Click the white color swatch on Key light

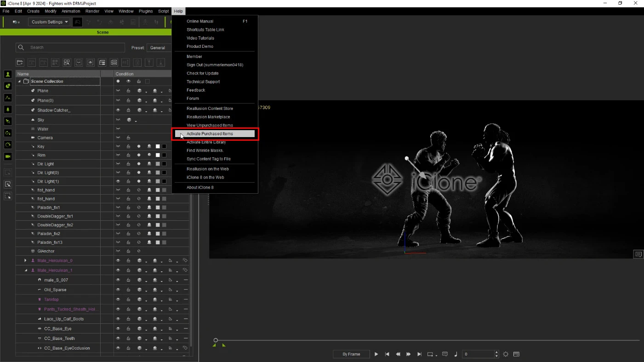pyautogui.click(x=158, y=146)
